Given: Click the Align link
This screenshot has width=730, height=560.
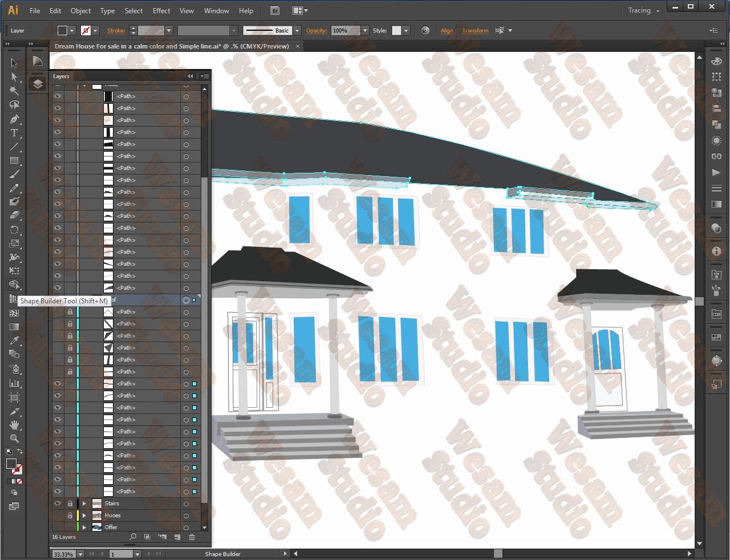Looking at the screenshot, I should (447, 31).
